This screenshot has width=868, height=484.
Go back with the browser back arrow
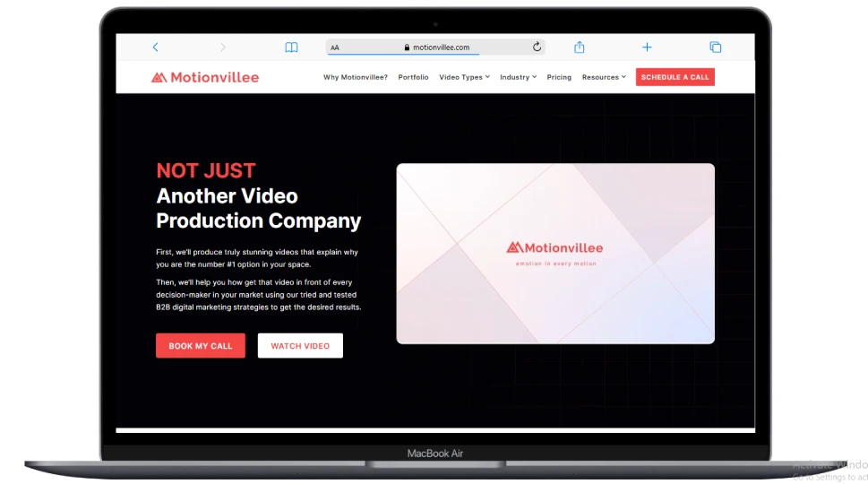click(x=156, y=48)
